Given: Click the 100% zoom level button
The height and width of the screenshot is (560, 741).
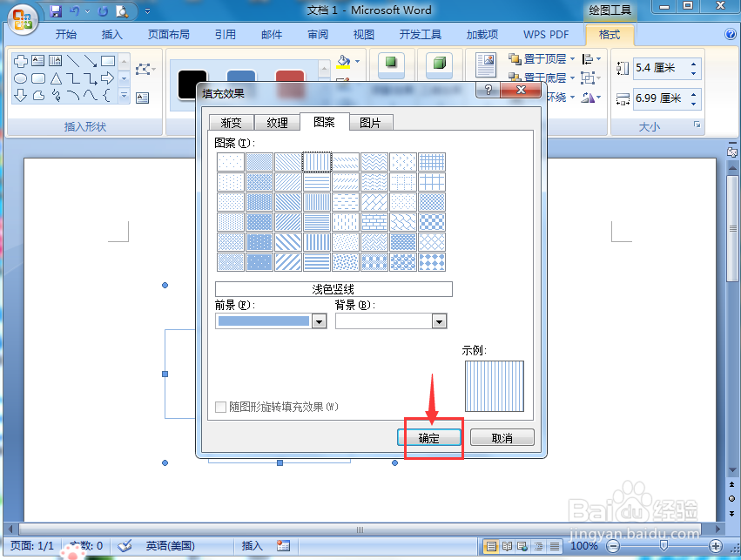Looking at the screenshot, I should pos(584,546).
